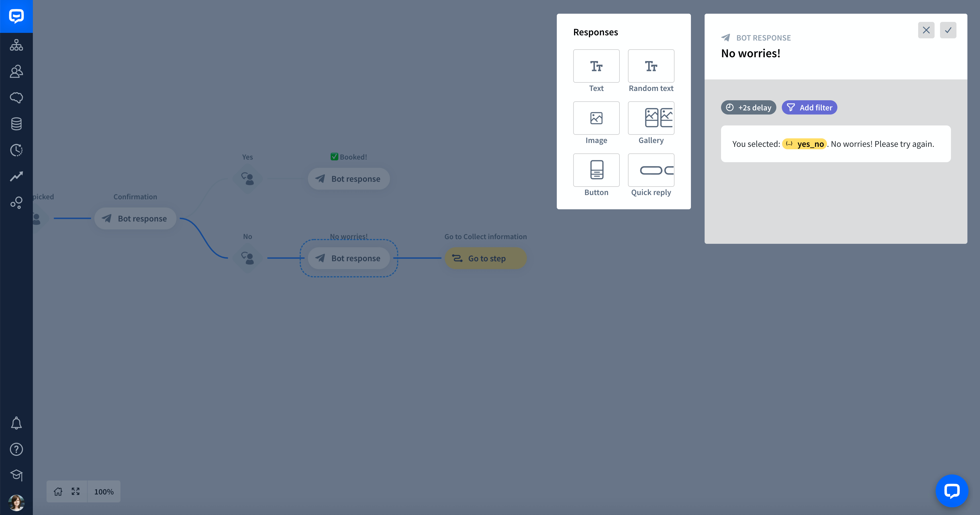Select the No worries! Bot response node

click(x=348, y=258)
